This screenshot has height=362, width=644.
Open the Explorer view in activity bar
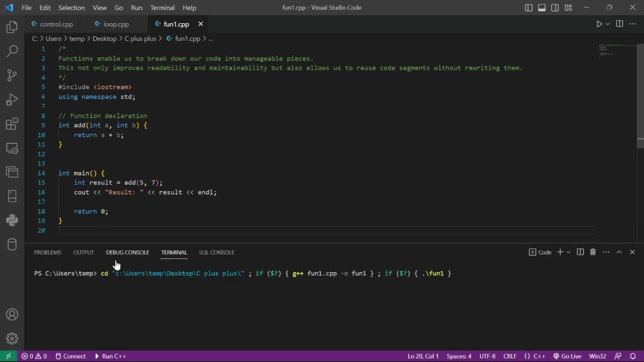[12, 27]
